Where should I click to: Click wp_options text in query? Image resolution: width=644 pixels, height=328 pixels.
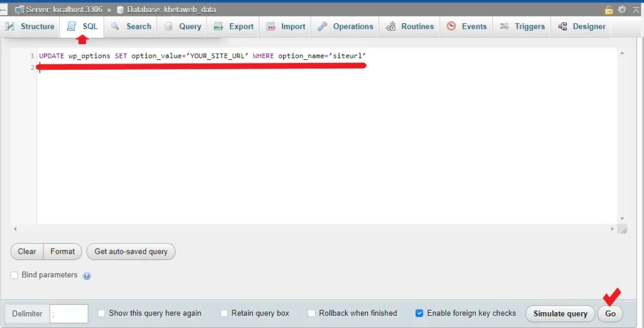(x=89, y=56)
